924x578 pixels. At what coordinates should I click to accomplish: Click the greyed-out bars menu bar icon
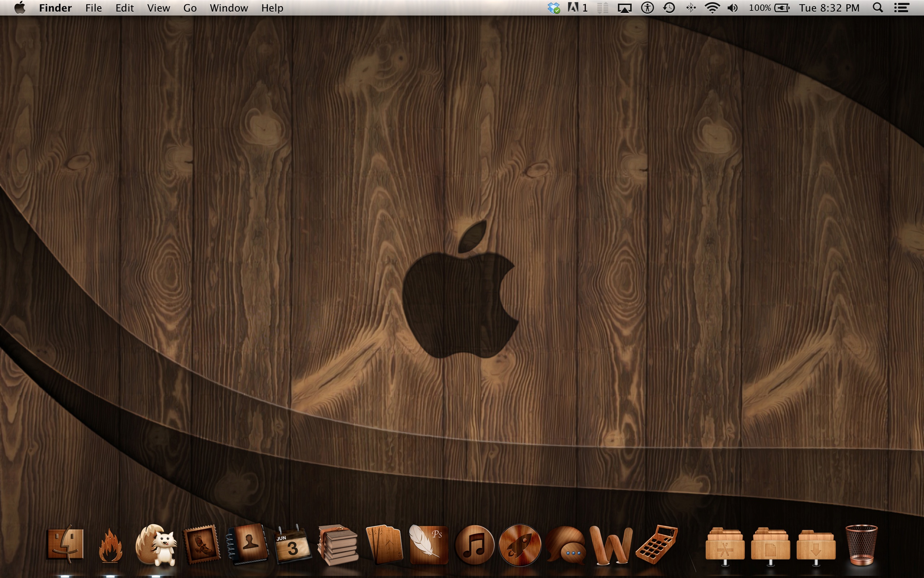click(x=602, y=8)
